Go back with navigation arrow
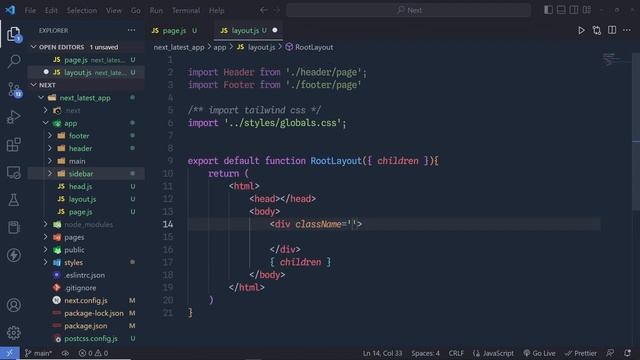 coord(264,10)
